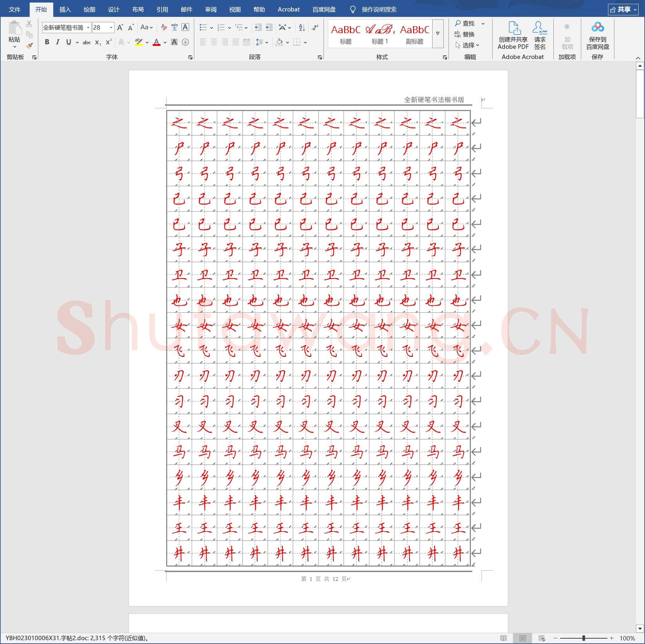Click the vertical scrollbar down arrow

click(x=640, y=629)
